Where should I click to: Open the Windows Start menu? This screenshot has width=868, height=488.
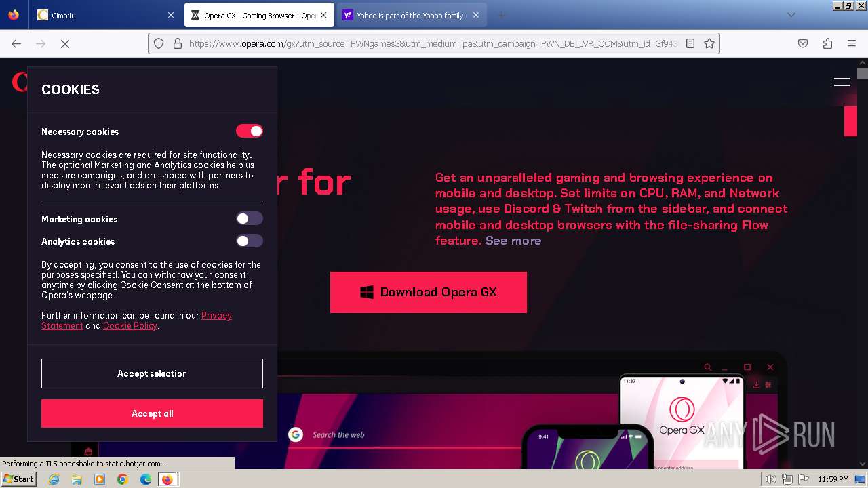tap(18, 479)
